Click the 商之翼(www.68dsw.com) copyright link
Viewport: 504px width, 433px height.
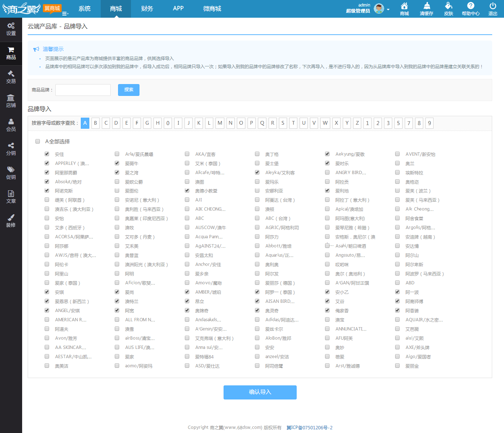[x=236, y=427]
